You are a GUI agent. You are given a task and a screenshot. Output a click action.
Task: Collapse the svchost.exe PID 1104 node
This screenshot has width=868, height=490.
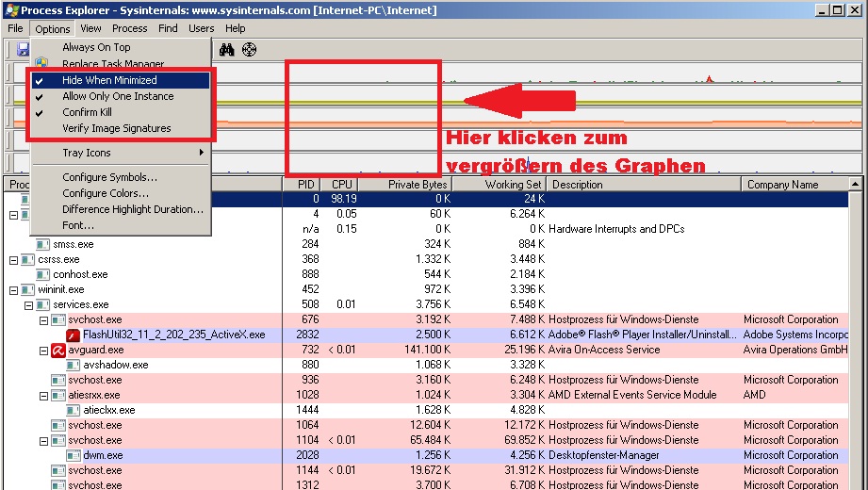[x=43, y=441]
